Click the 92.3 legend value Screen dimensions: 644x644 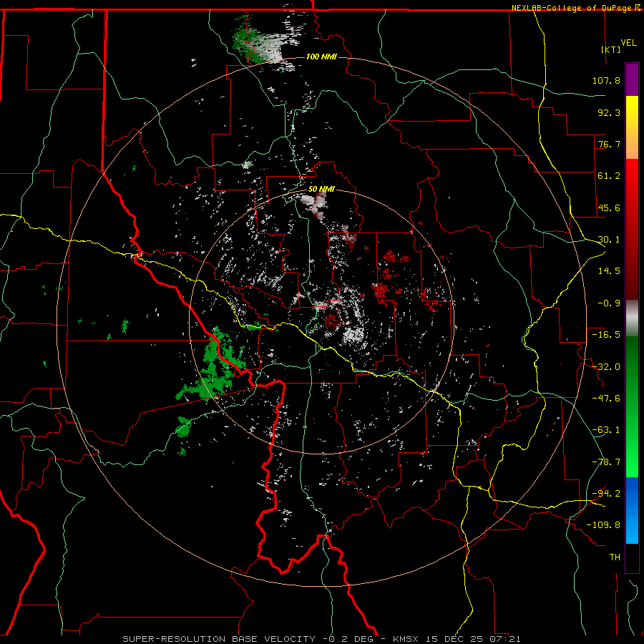[x=609, y=112]
